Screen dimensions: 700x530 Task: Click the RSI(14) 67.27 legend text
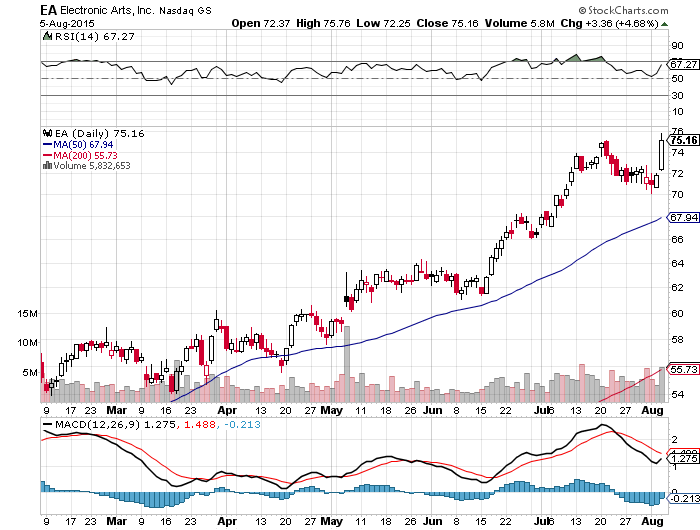(x=94, y=37)
